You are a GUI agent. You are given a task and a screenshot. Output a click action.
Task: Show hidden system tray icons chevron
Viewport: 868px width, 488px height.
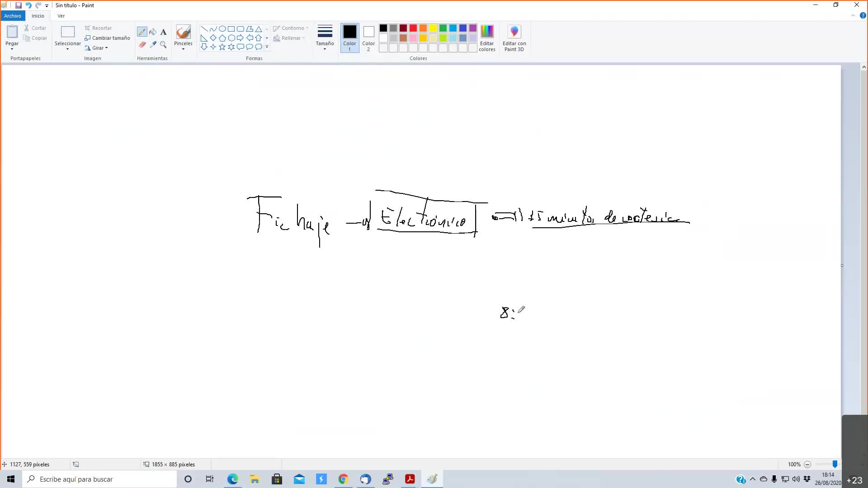(x=753, y=479)
